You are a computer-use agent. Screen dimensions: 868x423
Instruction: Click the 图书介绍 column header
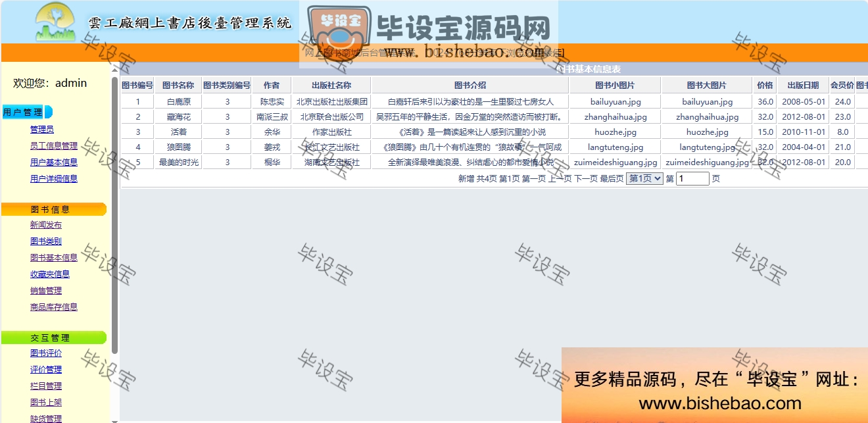point(470,86)
